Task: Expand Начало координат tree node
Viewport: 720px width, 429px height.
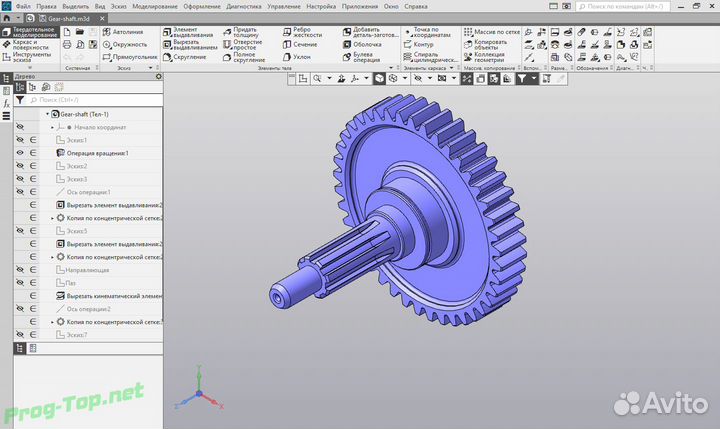Action: 53,127
